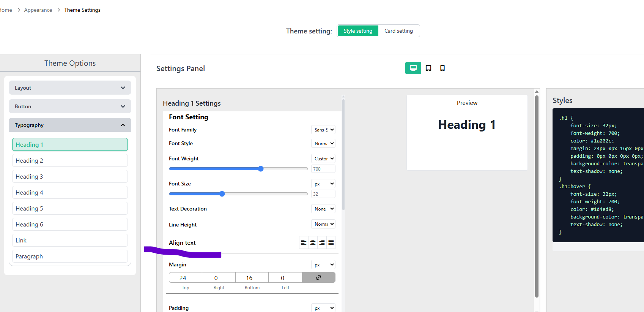Open the Font Family dropdown
This screenshot has height=312, width=644.
pyautogui.click(x=323, y=130)
